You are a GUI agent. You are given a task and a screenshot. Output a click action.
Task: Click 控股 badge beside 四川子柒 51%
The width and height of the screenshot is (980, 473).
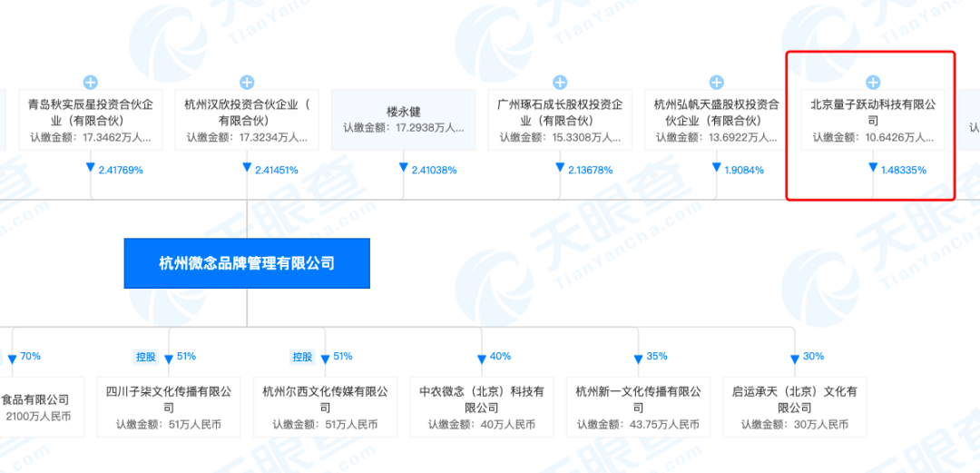tap(147, 357)
